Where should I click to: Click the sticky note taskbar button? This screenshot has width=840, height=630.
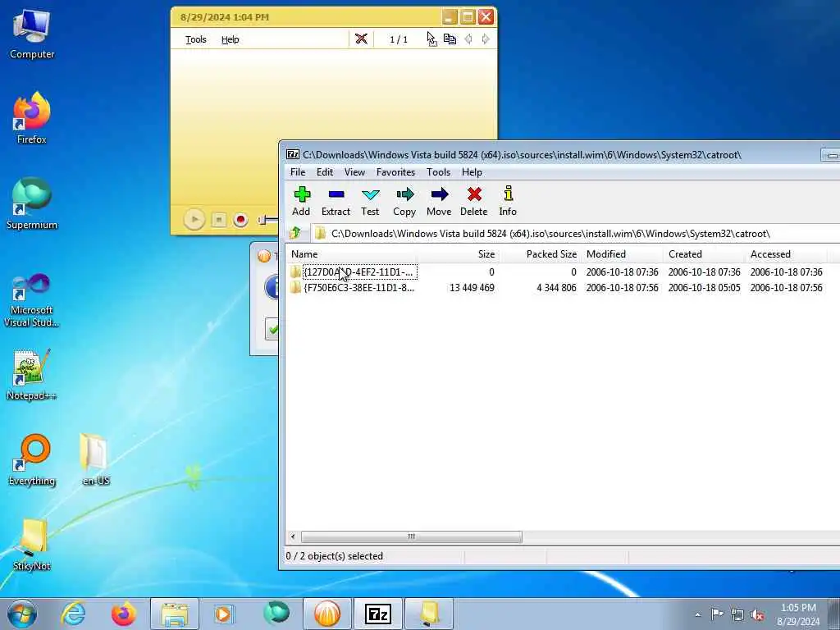(x=429, y=614)
